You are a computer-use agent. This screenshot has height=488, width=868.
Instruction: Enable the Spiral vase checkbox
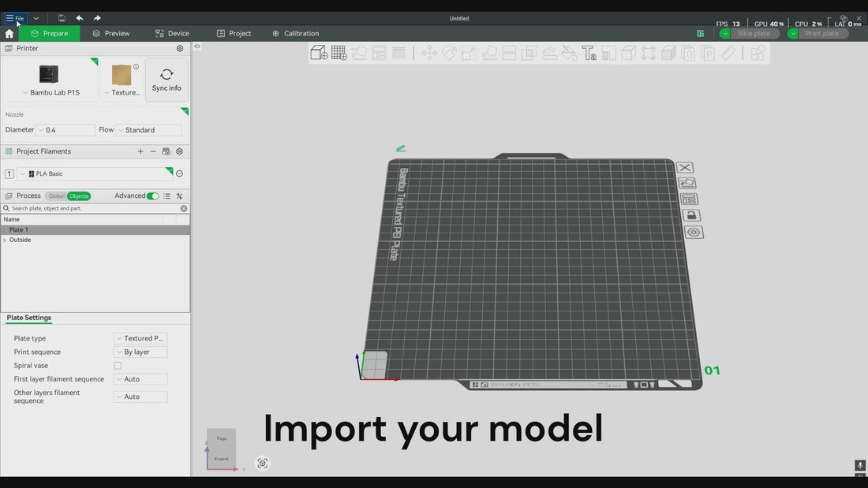pos(118,366)
